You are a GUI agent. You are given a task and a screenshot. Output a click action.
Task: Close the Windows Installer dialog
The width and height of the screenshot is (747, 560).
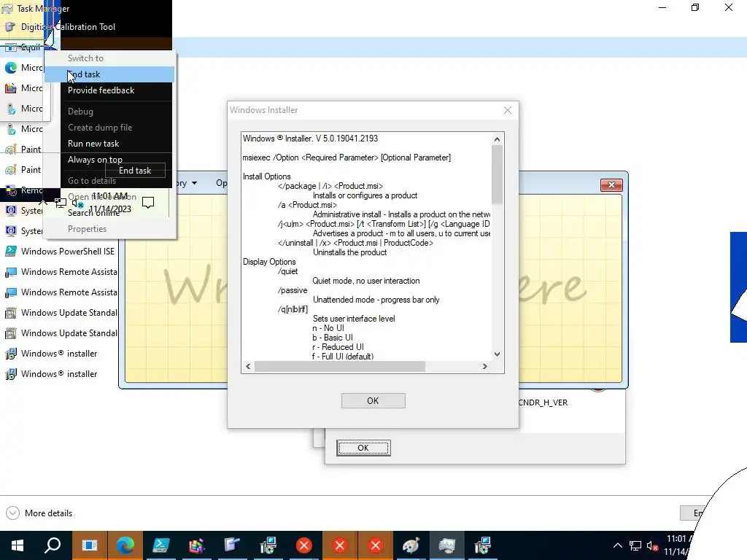point(508,110)
